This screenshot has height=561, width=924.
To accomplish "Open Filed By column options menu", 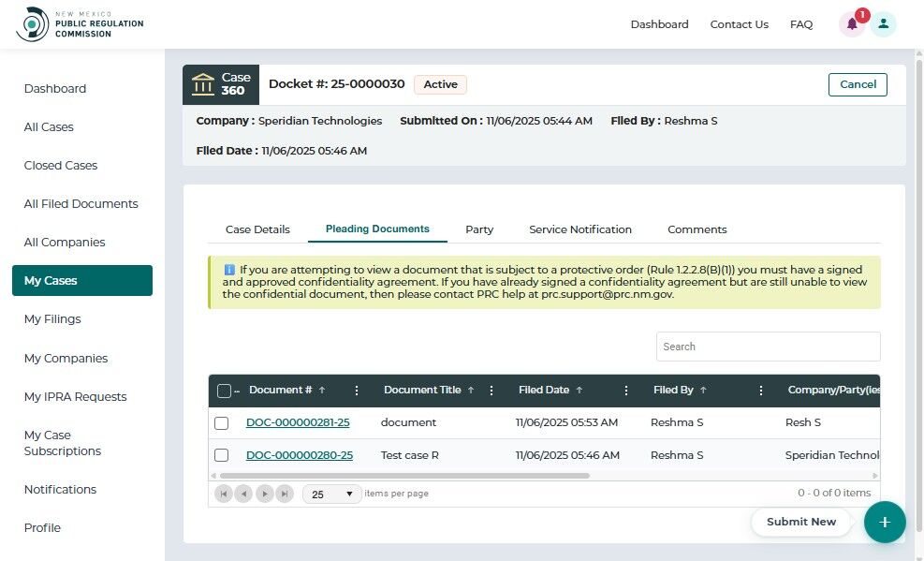I will [761, 391].
